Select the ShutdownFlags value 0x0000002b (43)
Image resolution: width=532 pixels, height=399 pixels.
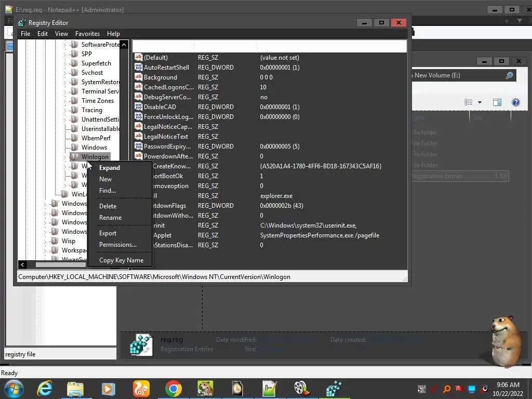tap(282, 206)
